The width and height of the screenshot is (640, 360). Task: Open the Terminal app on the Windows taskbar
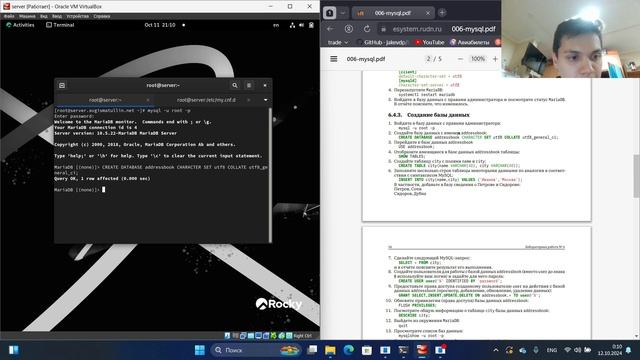click(403, 350)
